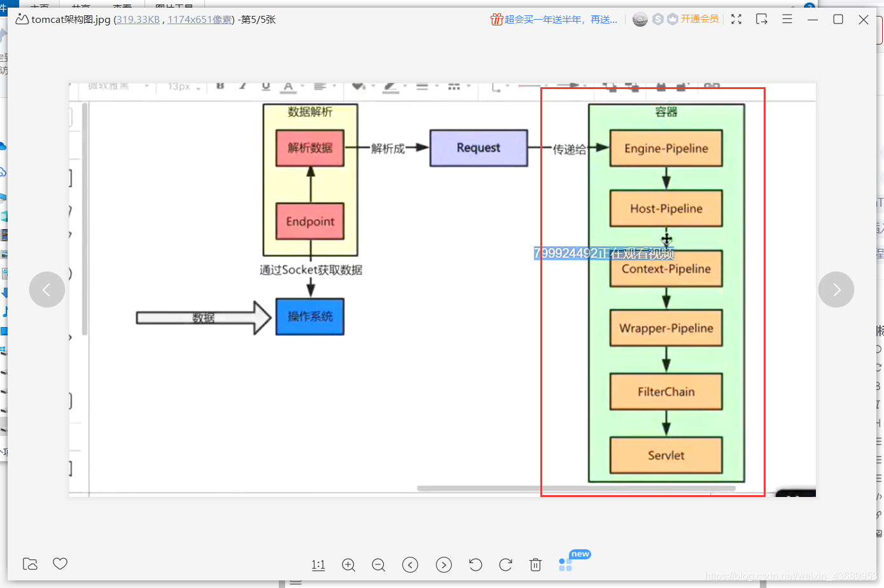Viewport: 884px width, 588px height.
Task: Click the Wrapper-Pipeline box in the diagram
Action: [666, 328]
